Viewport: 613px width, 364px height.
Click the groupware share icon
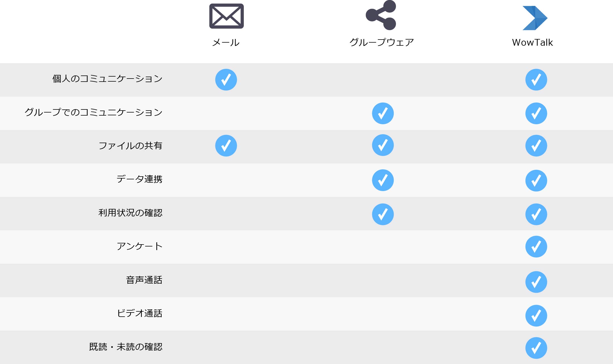tap(381, 15)
